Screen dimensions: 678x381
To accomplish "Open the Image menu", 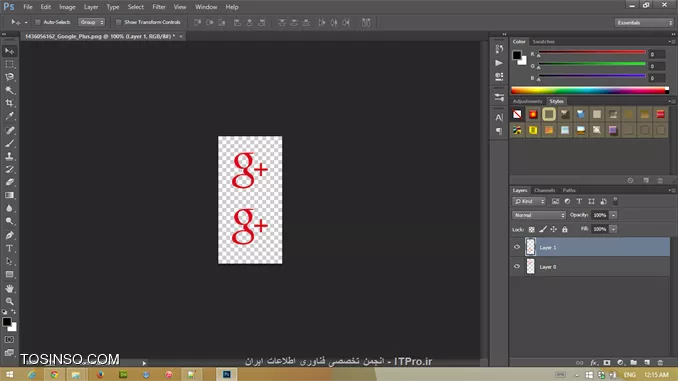I will pyautogui.click(x=67, y=7).
